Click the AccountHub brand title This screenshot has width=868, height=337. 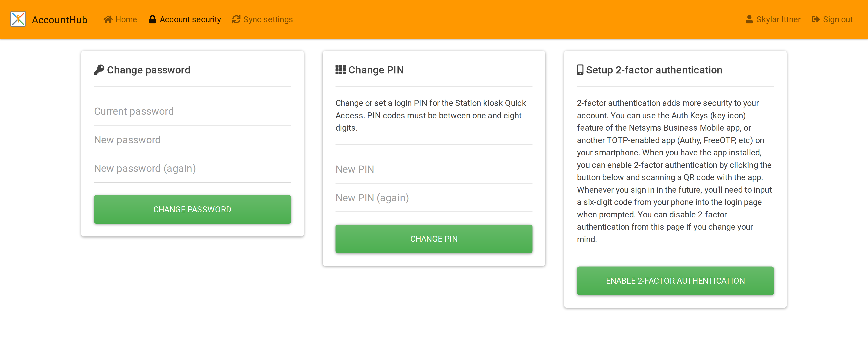coord(60,19)
